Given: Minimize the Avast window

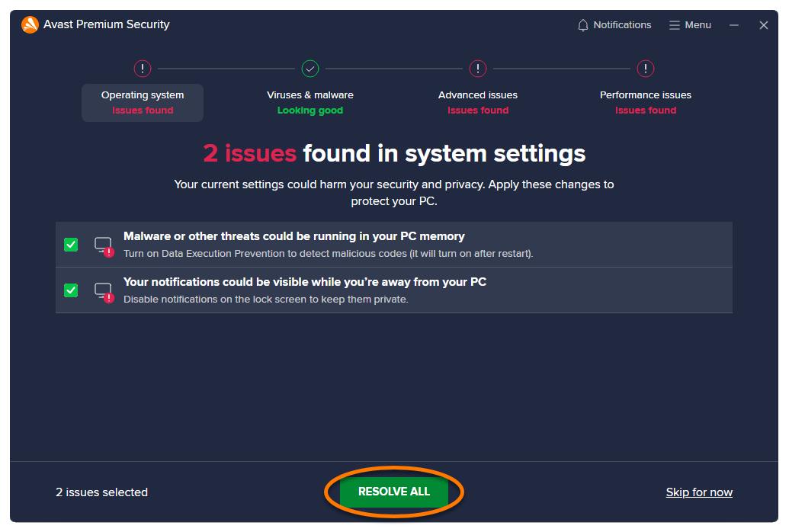Looking at the screenshot, I should point(734,24).
